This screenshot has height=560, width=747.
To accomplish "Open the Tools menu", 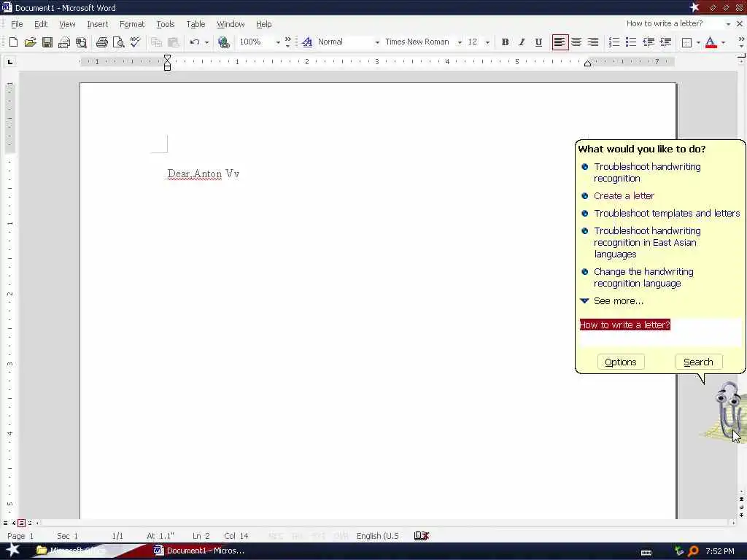I will tap(166, 24).
